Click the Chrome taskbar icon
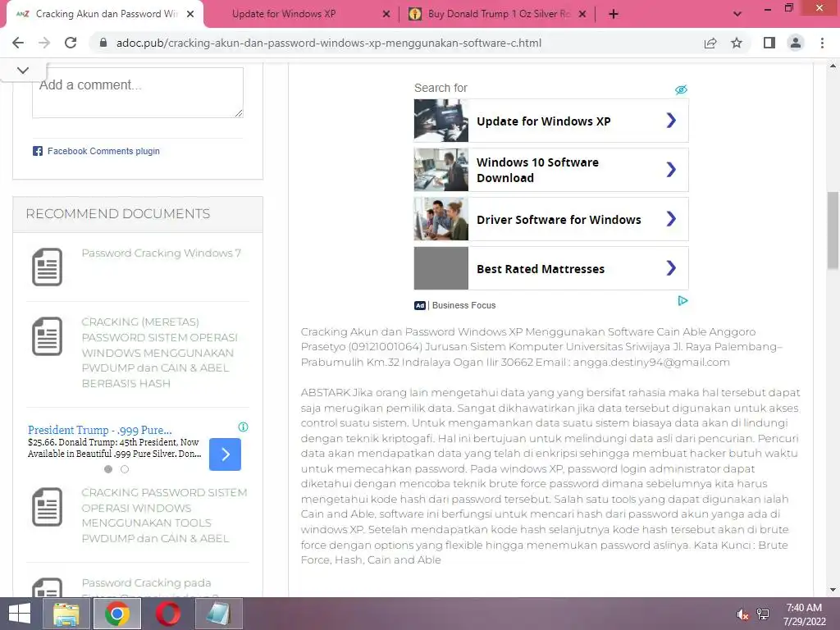 [x=116, y=614]
